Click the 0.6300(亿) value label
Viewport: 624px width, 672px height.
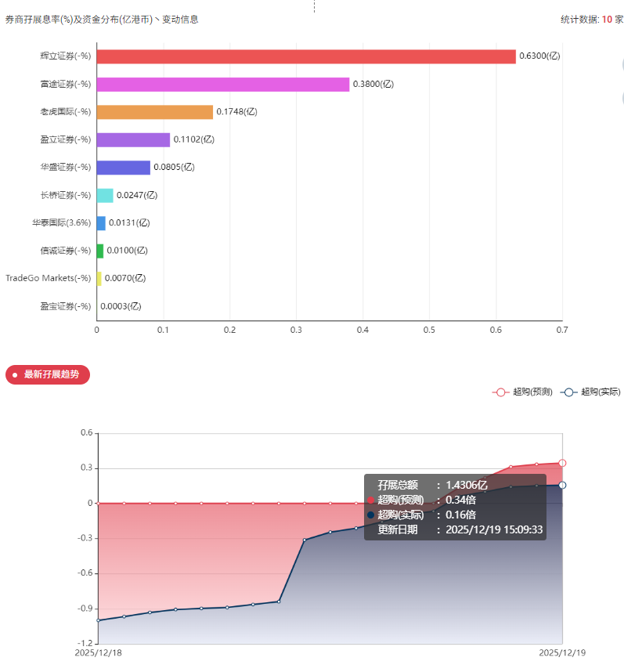(539, 56)
